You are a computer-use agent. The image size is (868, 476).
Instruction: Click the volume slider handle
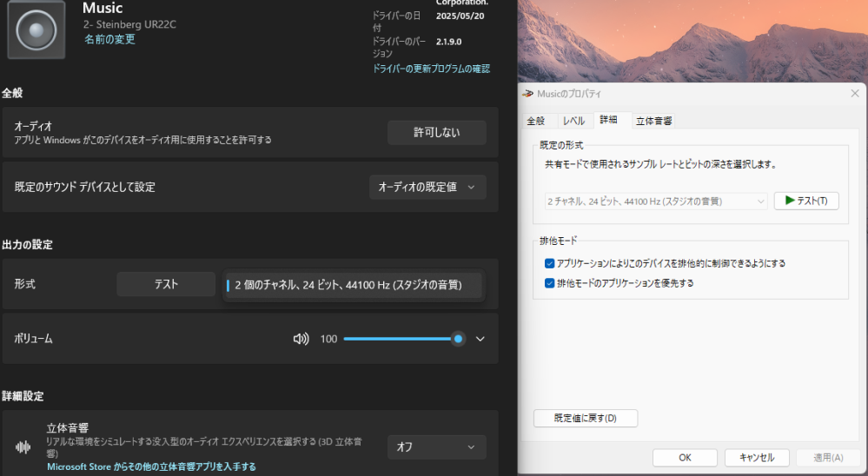[x=458, y=339]
